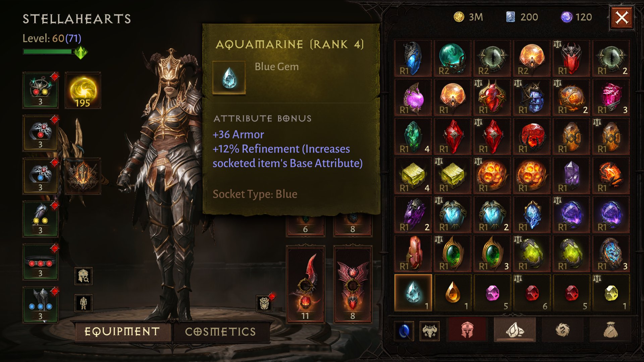
Task: Click the legendary helm essence slot
Action: tap(83, 176)
